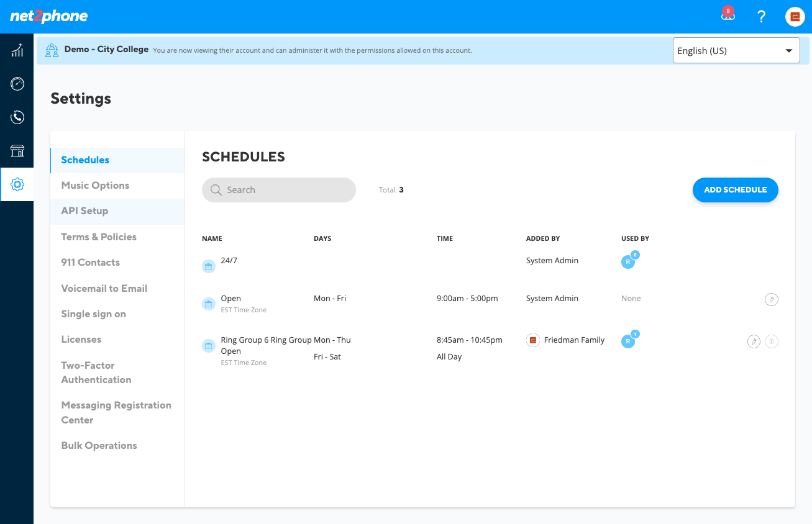Select the settings gear sidebar icon
The width and height of the screenshot is (812, 524).
(x=17, y=184)
